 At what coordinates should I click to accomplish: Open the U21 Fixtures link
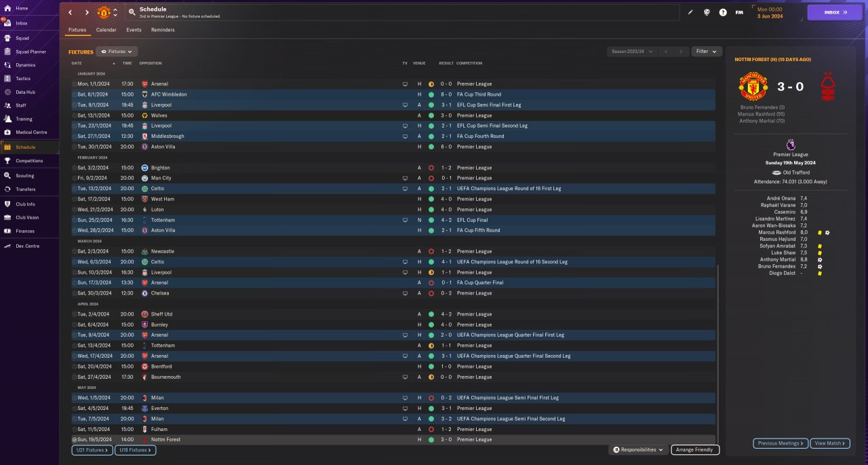(92, 450)
